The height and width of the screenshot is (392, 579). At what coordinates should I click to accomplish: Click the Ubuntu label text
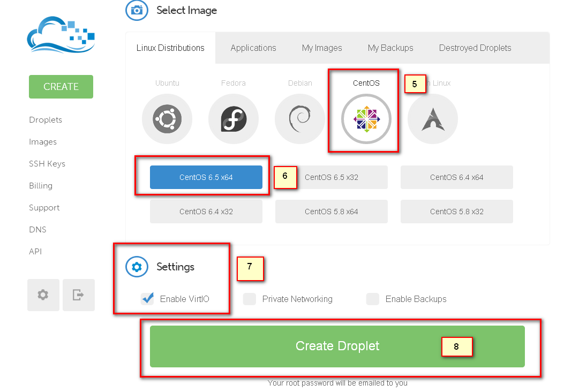click(x=167, y=83)
